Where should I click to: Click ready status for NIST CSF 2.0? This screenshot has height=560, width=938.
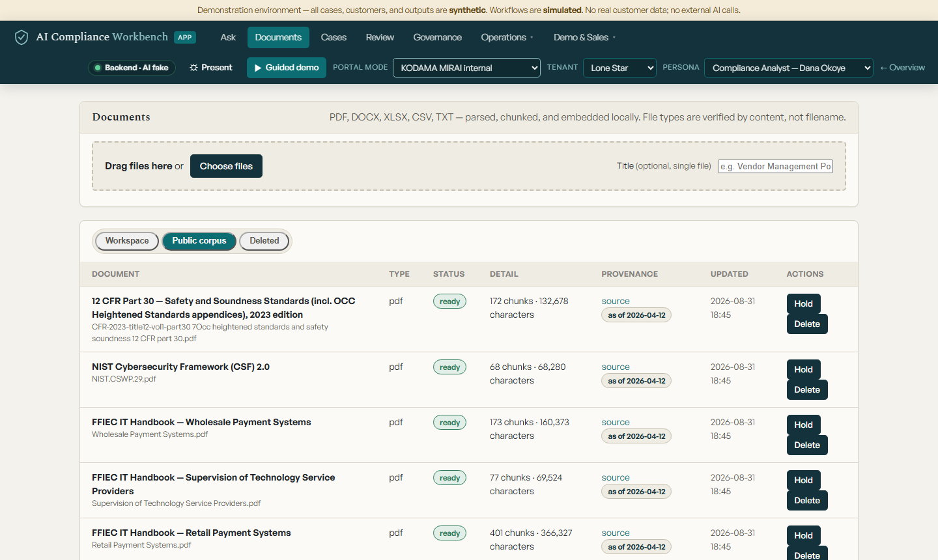point(449,367)
